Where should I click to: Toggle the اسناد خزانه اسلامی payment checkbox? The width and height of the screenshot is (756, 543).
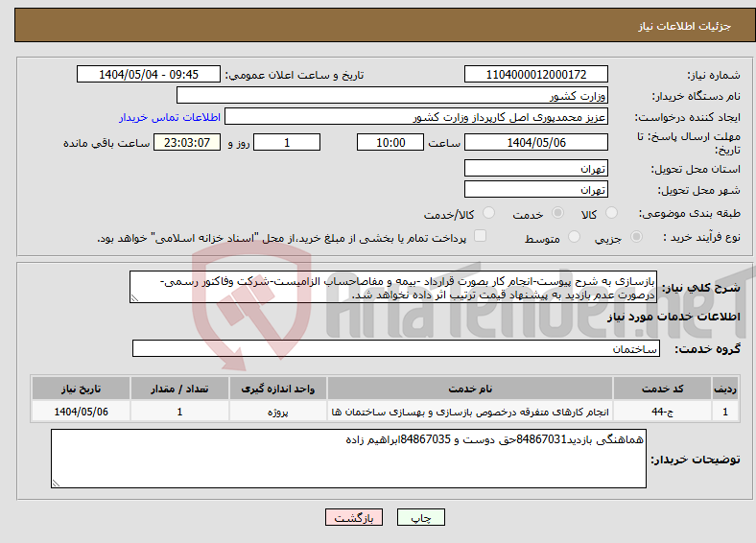(x=480, y=235)
